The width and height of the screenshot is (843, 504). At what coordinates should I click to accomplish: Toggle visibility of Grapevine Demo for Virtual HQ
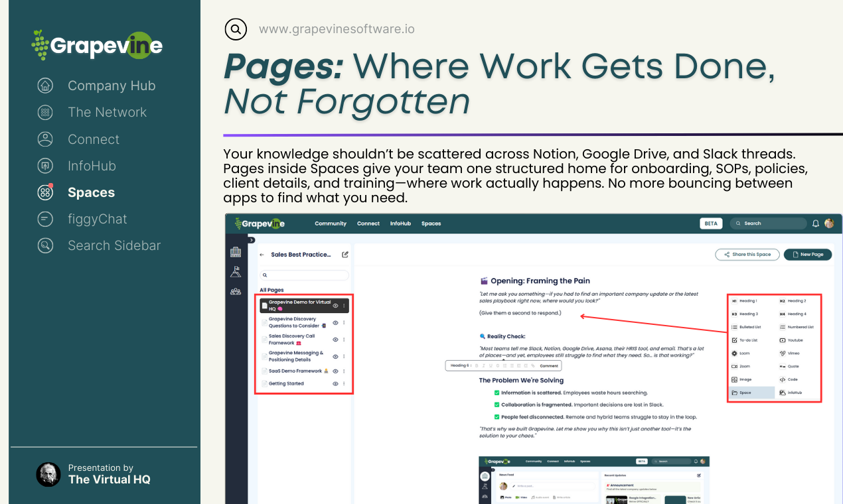pyautogui.click(x=335, y=306)
